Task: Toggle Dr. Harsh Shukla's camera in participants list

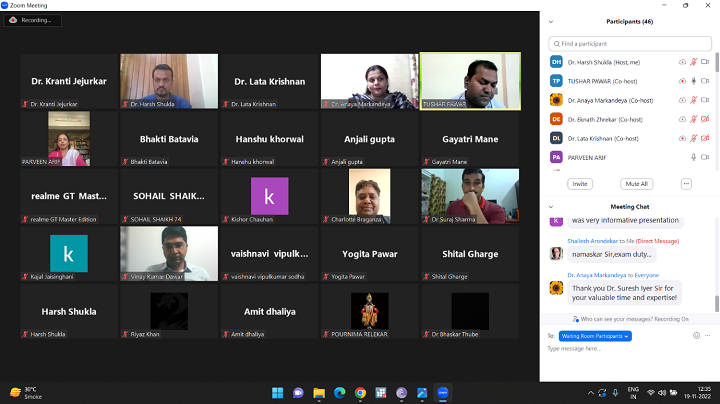Action: (705, 62)
